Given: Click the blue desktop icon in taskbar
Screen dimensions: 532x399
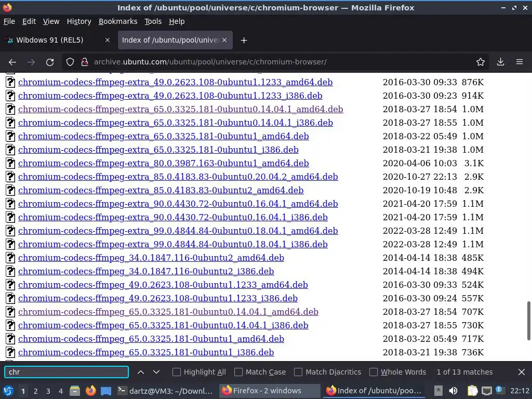Looking at the screenshot, I should [x=106, y=391].
